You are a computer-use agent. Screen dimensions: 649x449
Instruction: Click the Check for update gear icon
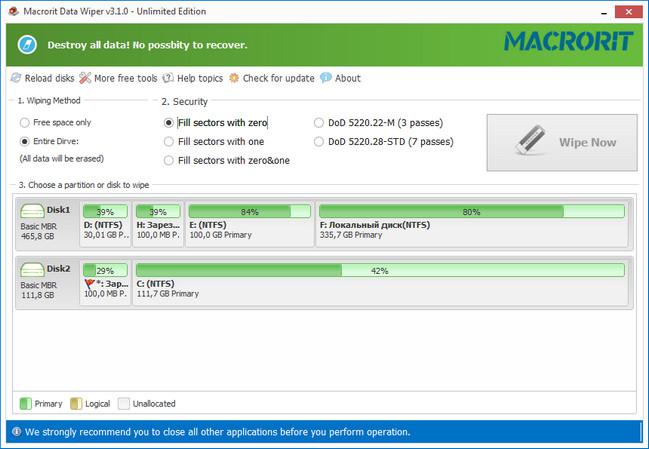tap(234, 78)
